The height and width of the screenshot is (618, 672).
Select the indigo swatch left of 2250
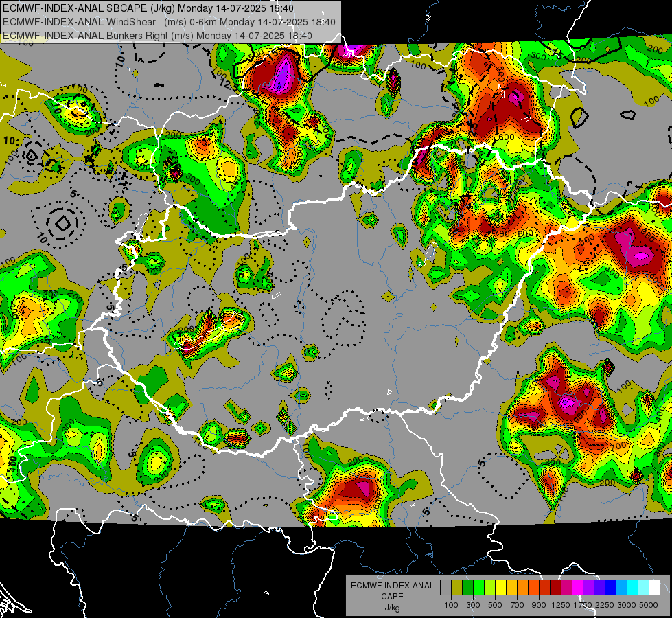pyautogui.click(x=599, y=588)
